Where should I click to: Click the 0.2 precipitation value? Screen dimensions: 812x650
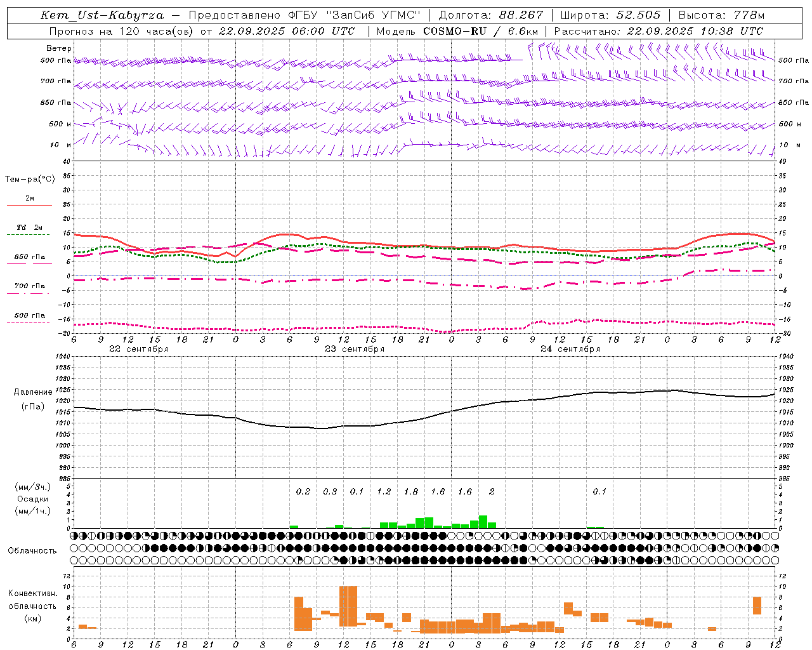[x=303, y=492]
